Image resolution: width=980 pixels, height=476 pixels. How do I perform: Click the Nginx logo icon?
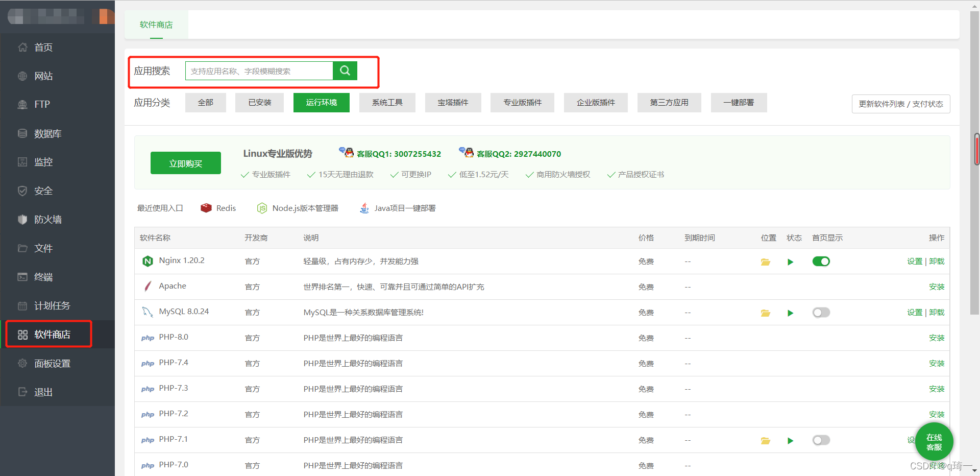(148, 261)
